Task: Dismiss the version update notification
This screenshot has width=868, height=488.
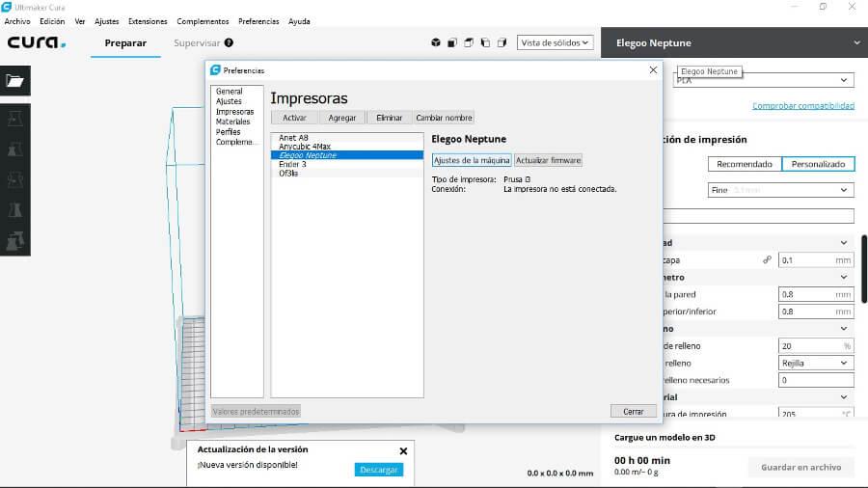Action: [x=403, y=450]
